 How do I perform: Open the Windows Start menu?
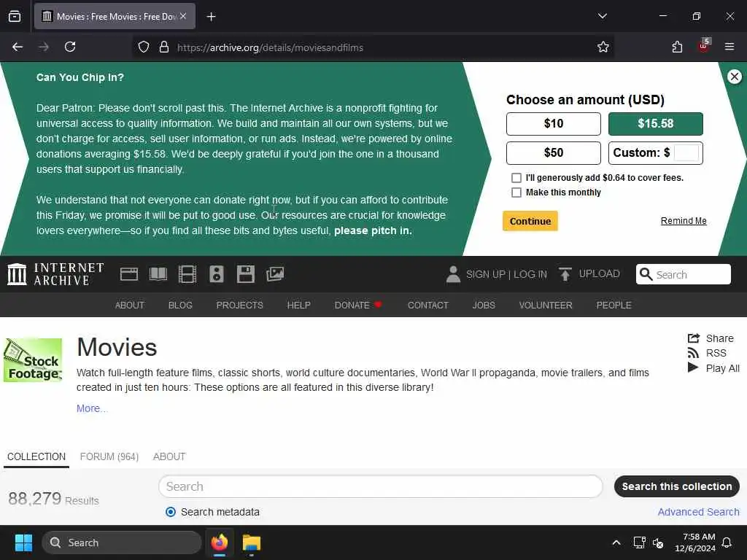23,542
